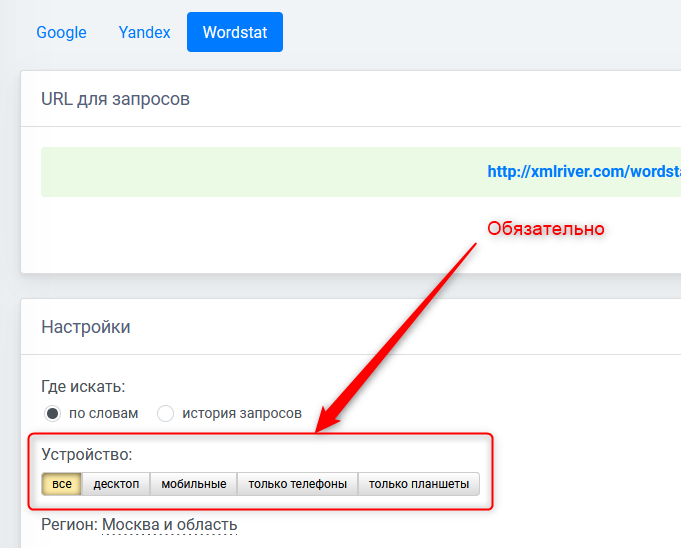The width and height of the screenshot is (681, 548).
Task: Choose the "десктоп" device button
Action: [116, 484]
